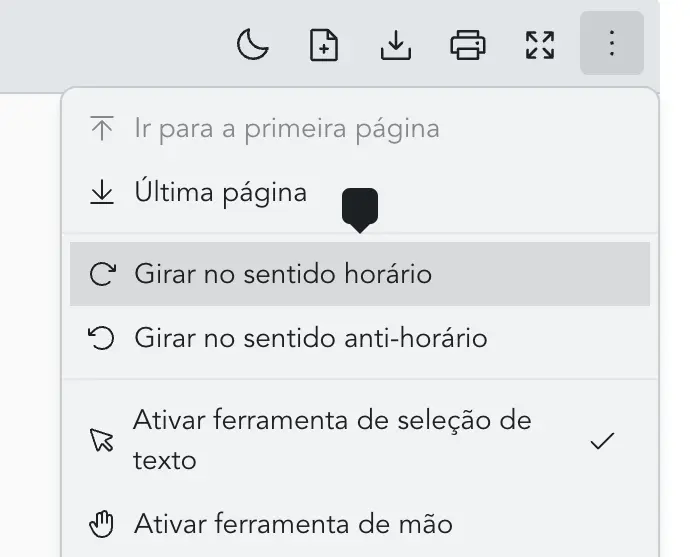Image resolution: width=690 pixels, height=557 pixels.
Task: Toggle dark mode with the moon icon
Action: [x=253, y=45]
